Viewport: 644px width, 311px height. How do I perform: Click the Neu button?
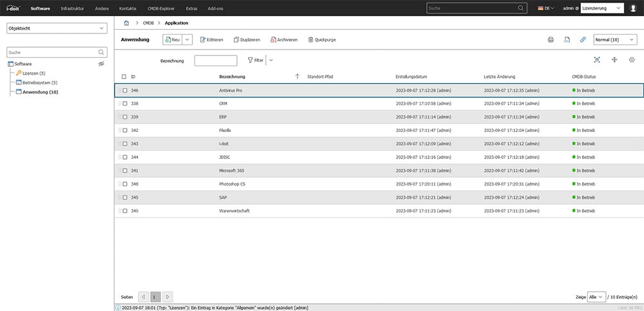173,40
